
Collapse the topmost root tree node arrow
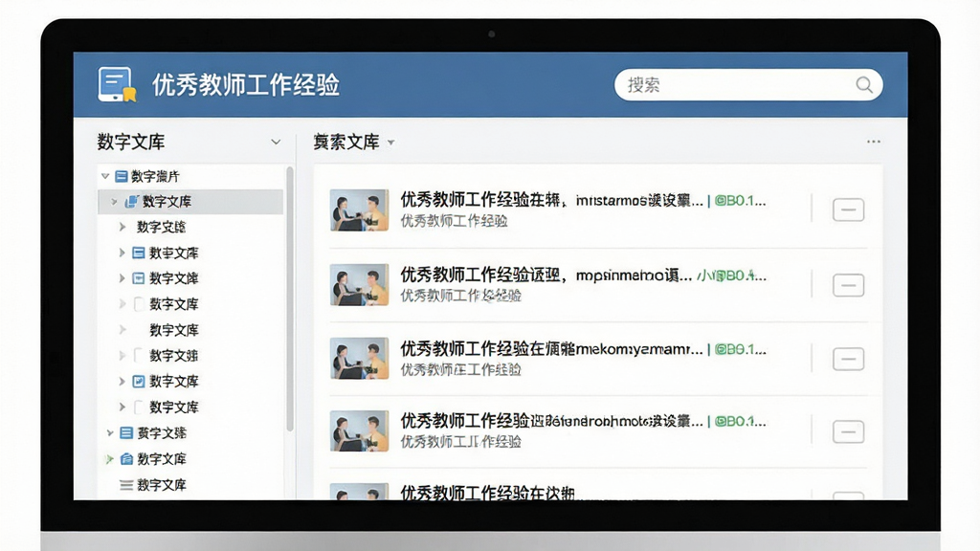[105, 176]
